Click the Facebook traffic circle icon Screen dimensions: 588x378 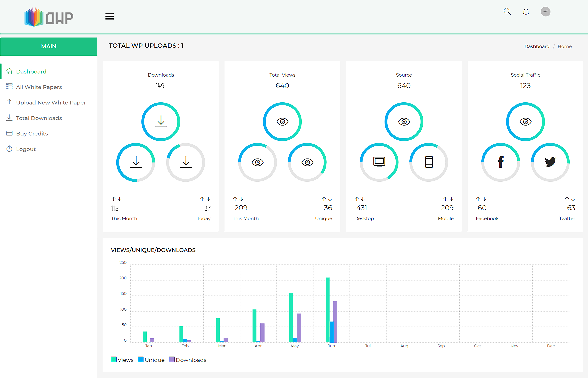[501, 162]
